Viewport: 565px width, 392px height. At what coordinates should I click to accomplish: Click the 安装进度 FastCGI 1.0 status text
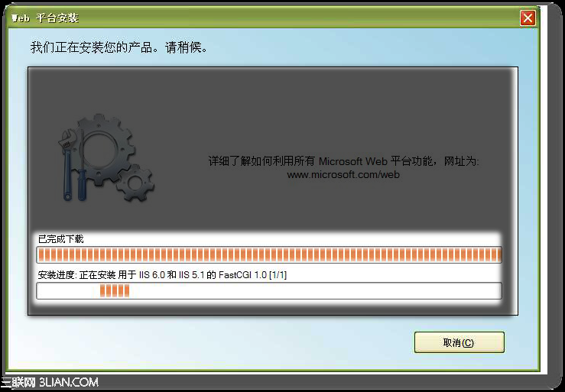pos(162,275)
